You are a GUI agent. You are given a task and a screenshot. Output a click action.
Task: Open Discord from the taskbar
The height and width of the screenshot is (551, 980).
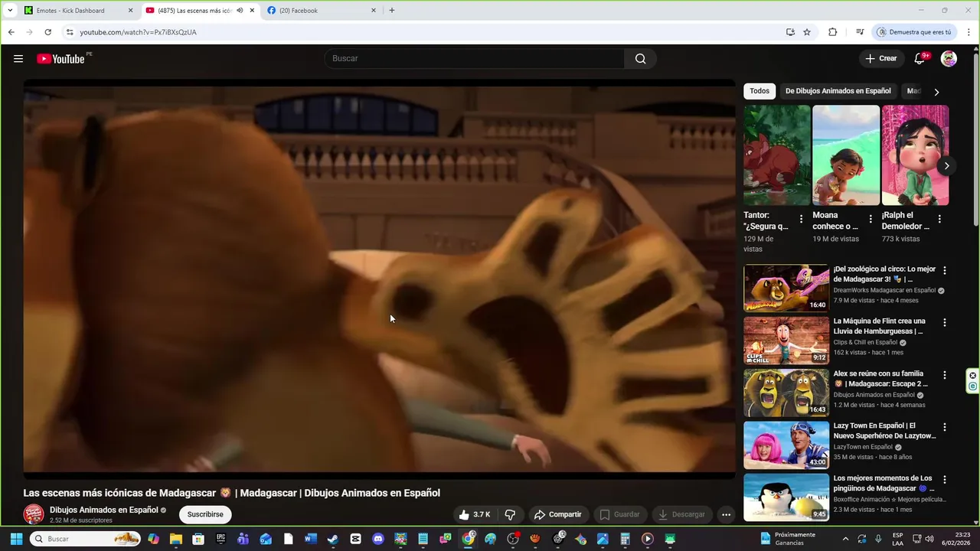377,539
